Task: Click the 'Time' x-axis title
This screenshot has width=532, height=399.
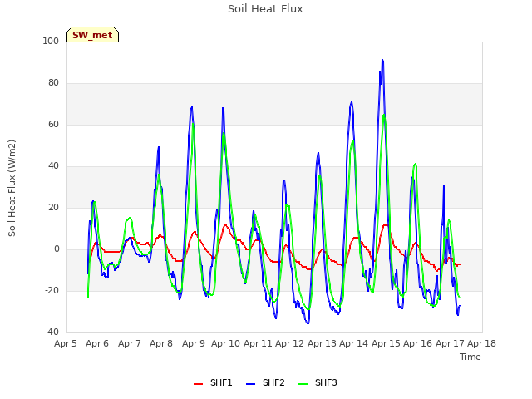Action: coord(470,357)
